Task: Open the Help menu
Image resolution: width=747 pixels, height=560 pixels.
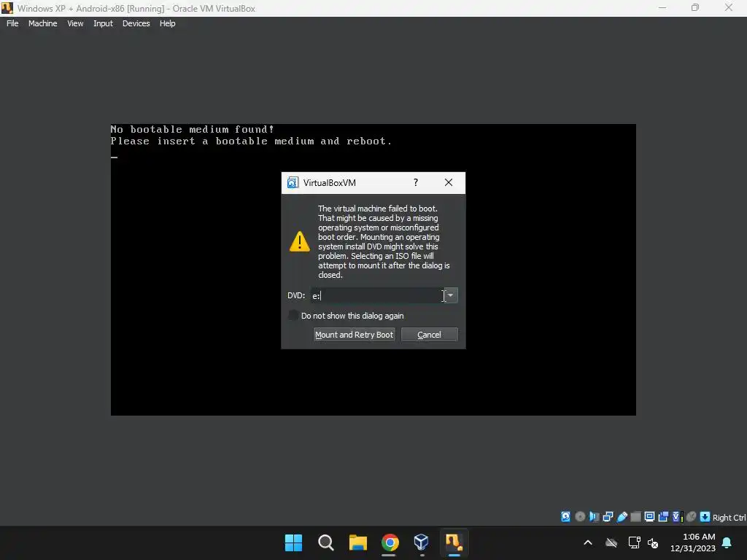Action: [x=167, y=23]
